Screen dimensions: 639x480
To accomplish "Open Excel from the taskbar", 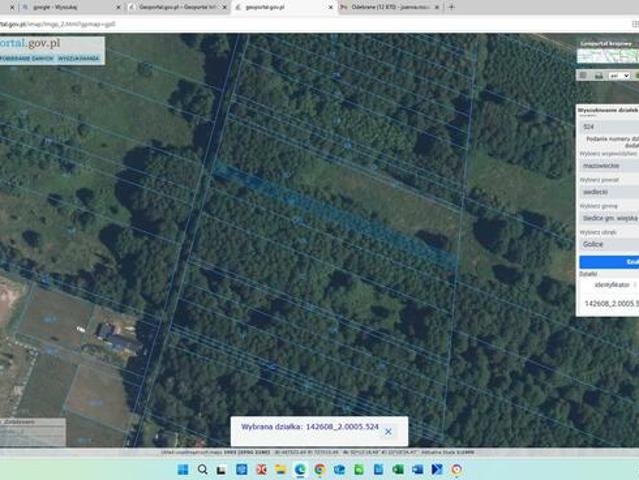I will click(x=398, y=469).
